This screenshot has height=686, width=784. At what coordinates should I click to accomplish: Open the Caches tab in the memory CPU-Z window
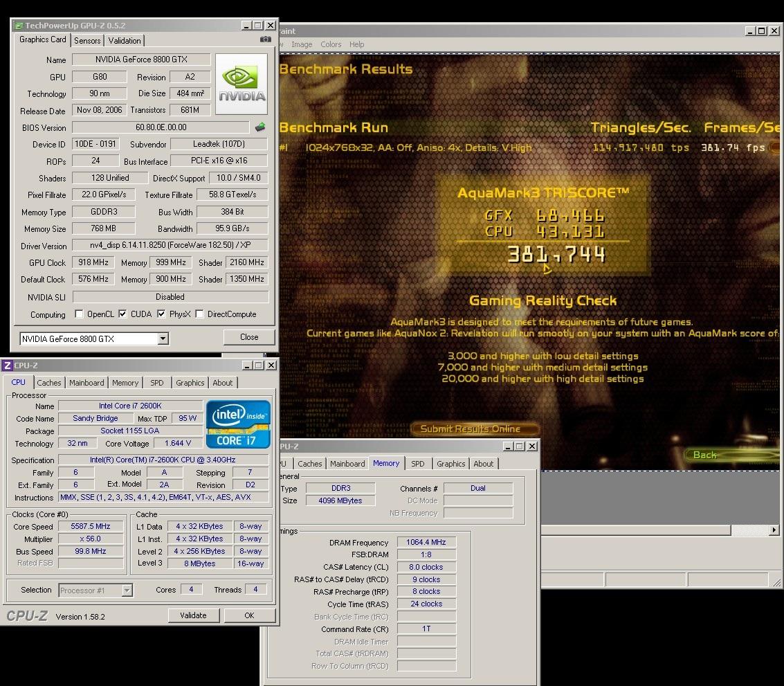tap(309, 464)
